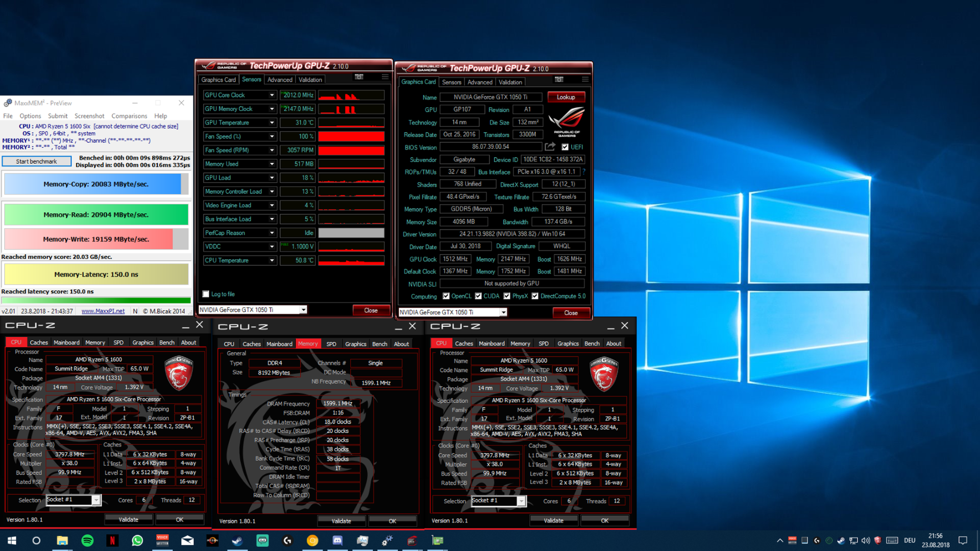Open the Mail app on taskbar

click(187, 540)
